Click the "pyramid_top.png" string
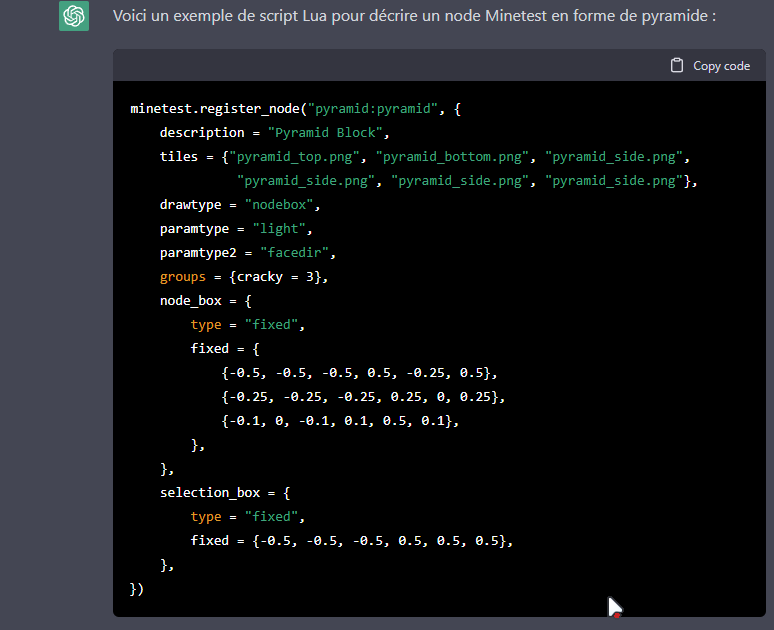The image size is (774, 630). tap(295, 157)
